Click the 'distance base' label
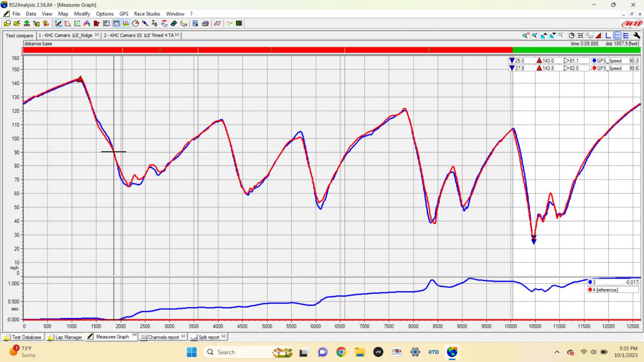This screenshot has width=644, height=362. pyautogui.click(x=38, y=44)
